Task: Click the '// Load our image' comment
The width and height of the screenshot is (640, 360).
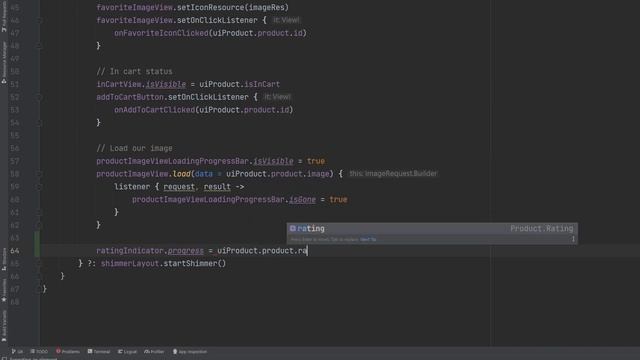Action: [x=134, y=148]
